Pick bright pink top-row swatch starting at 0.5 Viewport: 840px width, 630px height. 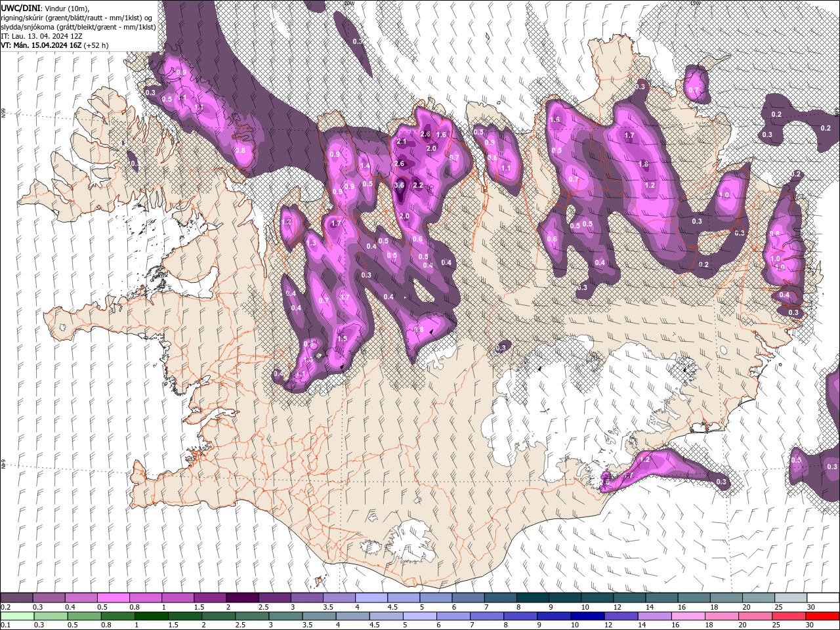tap(114, 598)
